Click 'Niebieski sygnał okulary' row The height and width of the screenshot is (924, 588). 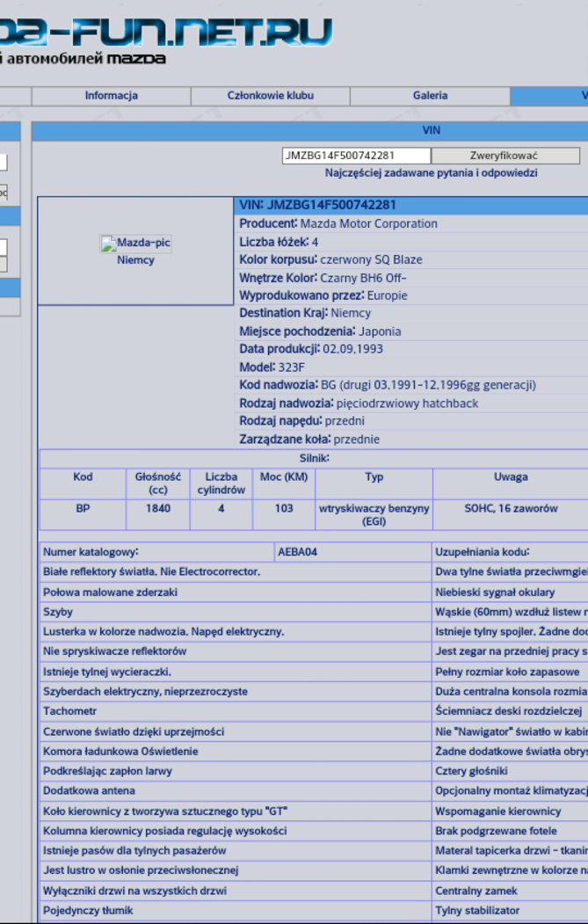[511, 593]
